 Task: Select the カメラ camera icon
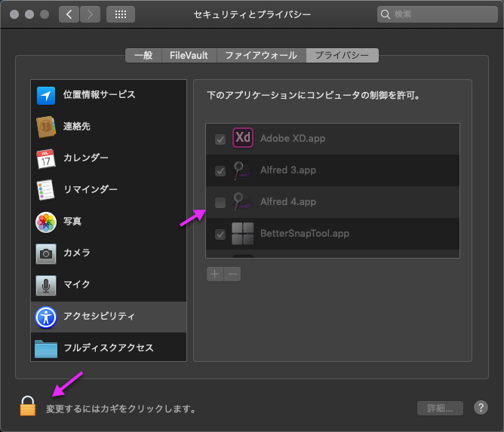46,254
